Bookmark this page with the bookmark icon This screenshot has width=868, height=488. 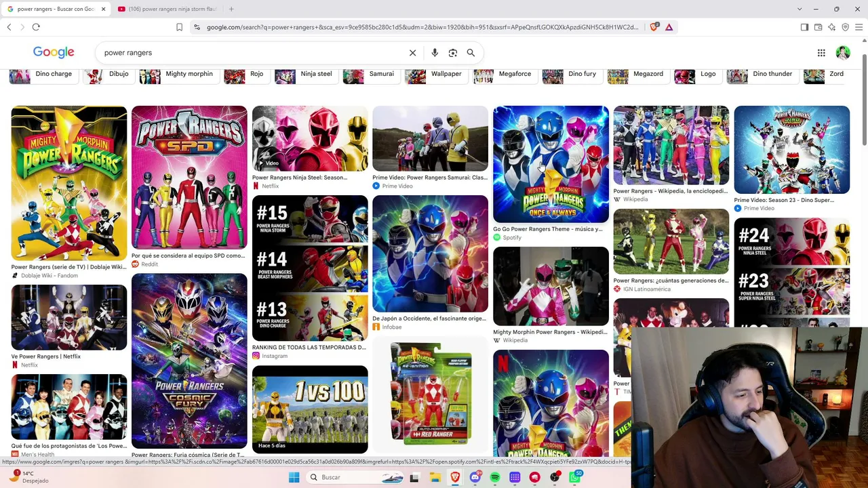point(179,27)
